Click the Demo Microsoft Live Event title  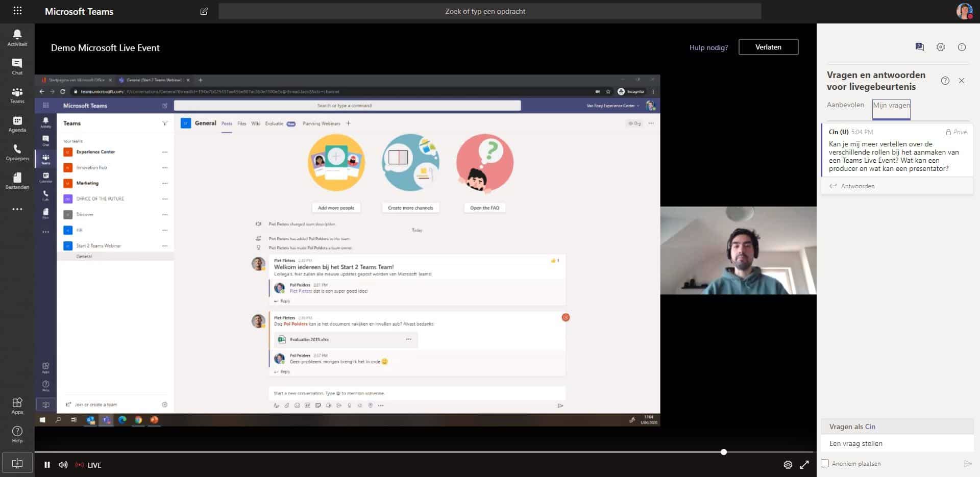point(105,48)
